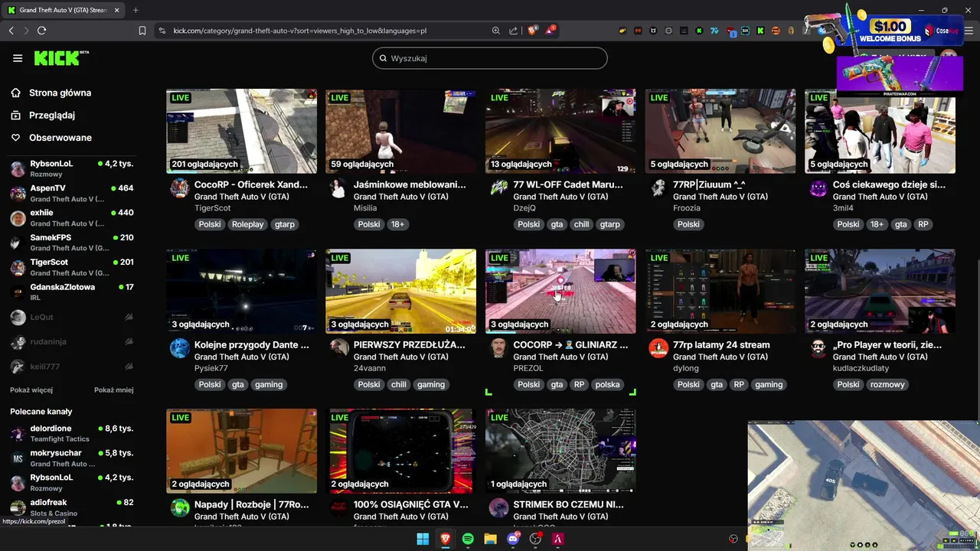Collapse followed list with Pokaż mniej
980x551 pixels.
click(x=113, y=390)
